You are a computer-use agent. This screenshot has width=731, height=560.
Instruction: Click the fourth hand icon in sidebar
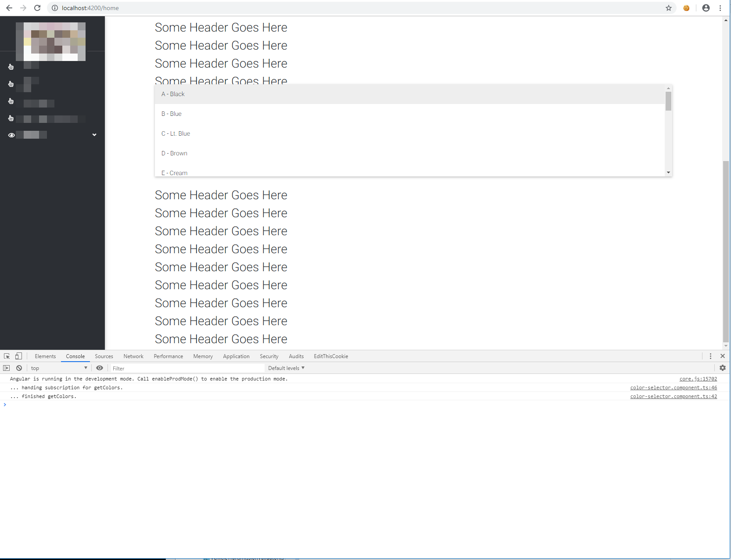pyautogui.click(x=11, y=118)
